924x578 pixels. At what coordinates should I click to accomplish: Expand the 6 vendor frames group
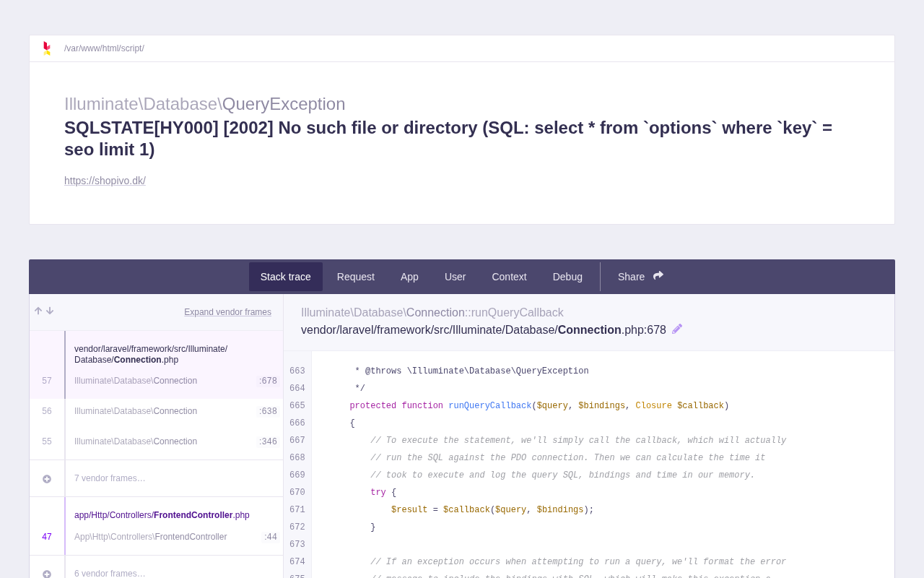click(110, 574)
